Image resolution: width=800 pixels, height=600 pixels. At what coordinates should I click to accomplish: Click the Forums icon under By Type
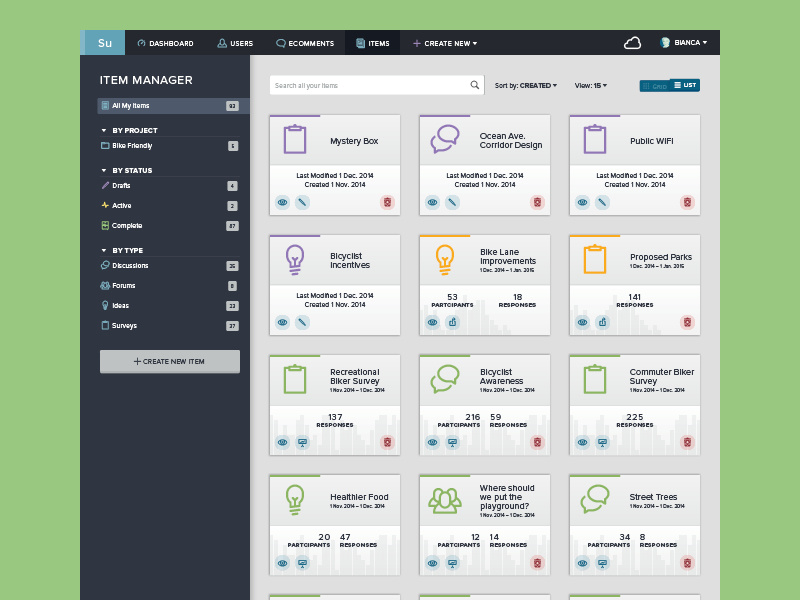click(104, 285)
